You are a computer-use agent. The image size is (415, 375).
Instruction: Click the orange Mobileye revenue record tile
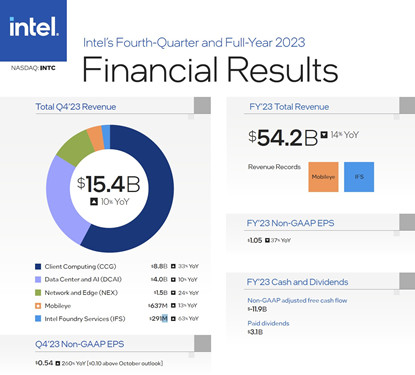(323, 177)
